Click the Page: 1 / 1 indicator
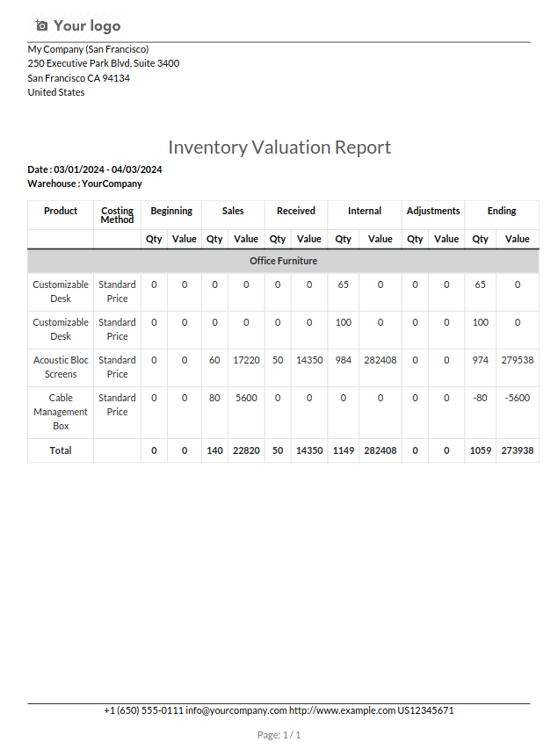Viewport: 558px width, 756px height. 279,735
